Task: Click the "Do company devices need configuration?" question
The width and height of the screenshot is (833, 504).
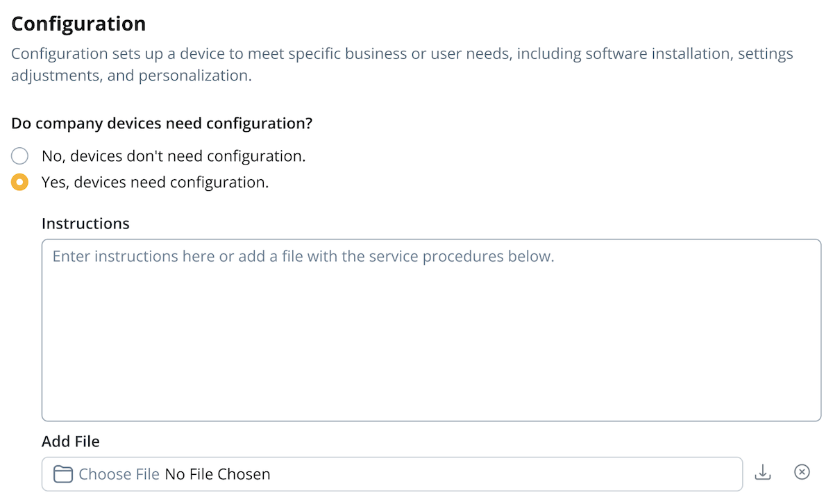Action: coord(162,124)
